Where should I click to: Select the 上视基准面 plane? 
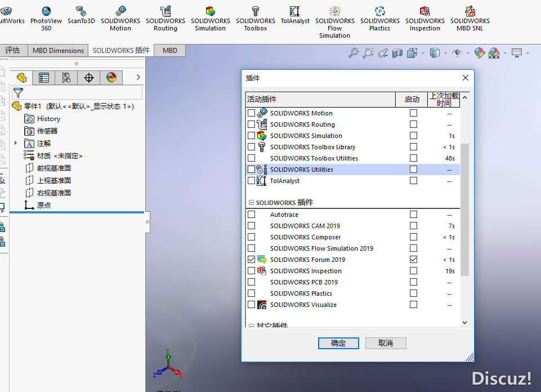[48, 180]
